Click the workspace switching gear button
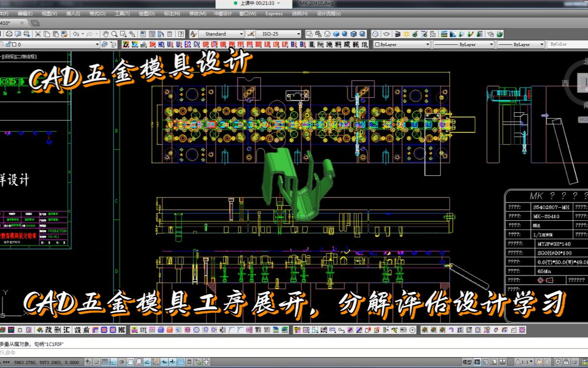The width and height of the screenshot is (588, 368). [558, 362]
